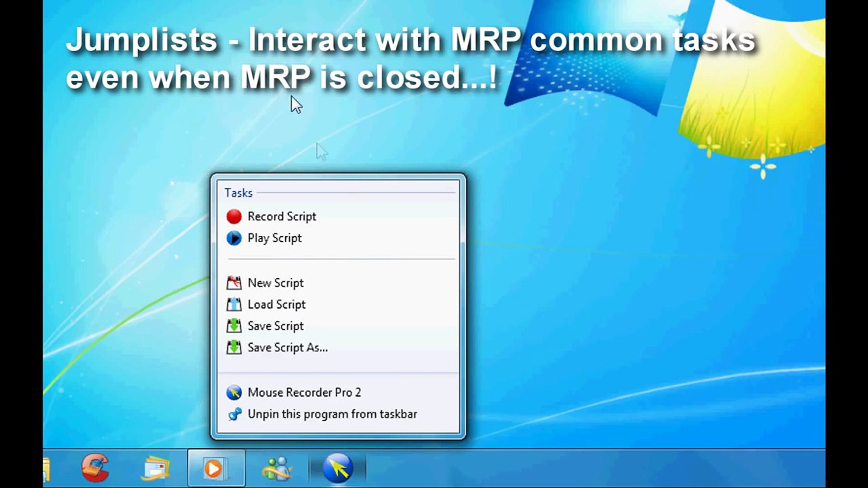Click the Tasks section header
The width and height of the screenshot is (868, 488).
click(x=238, y=193)
